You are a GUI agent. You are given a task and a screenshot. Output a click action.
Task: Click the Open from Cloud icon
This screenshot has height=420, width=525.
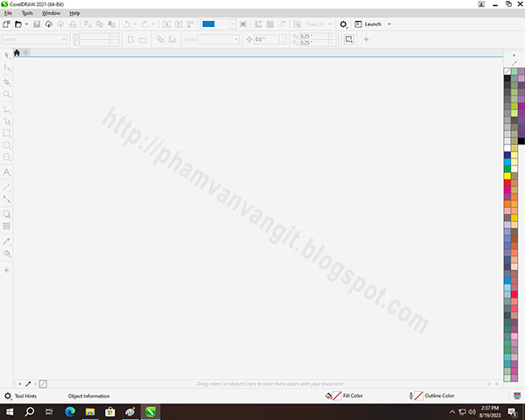click(49, 24)
